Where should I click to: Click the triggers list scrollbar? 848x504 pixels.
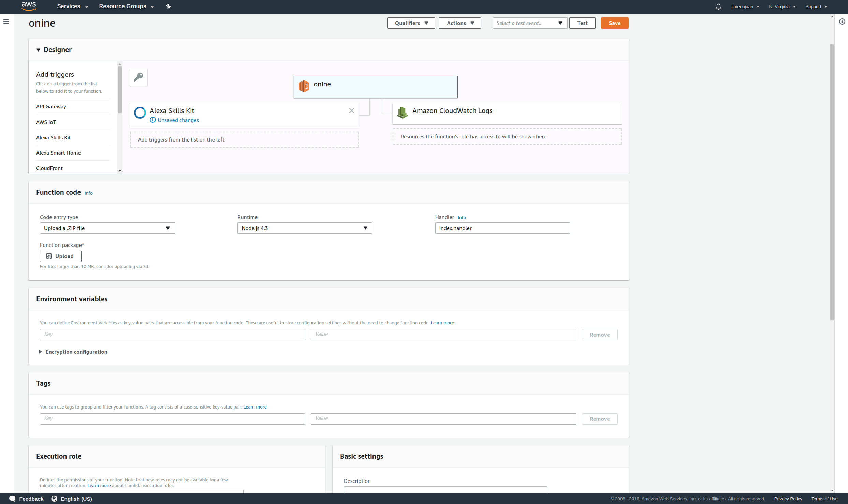(120, 90)
